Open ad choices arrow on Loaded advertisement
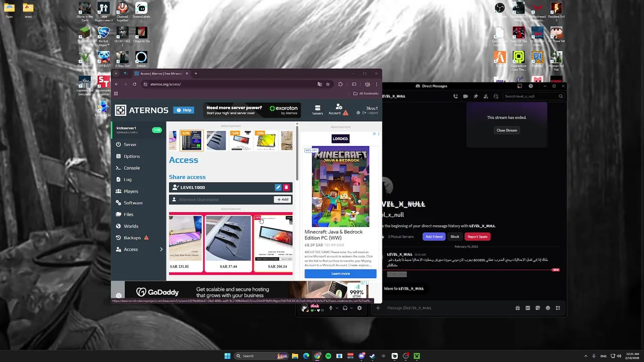Screen dimensions: 644x362 (374, 134)
